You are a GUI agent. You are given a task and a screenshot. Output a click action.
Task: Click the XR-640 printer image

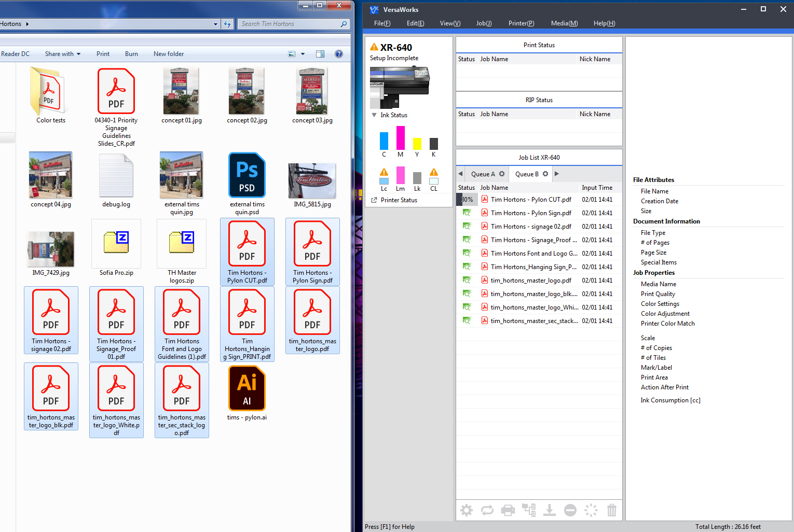click(x=400, y=87)
